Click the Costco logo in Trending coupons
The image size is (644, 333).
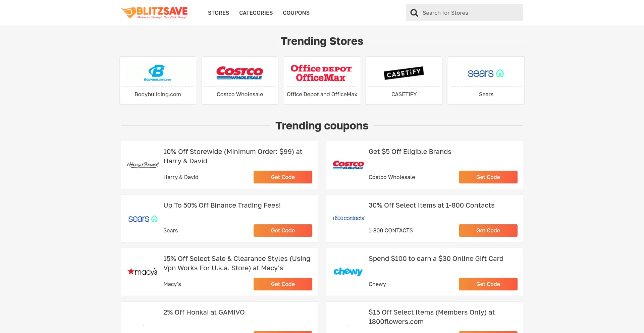[x=348, y=165]
